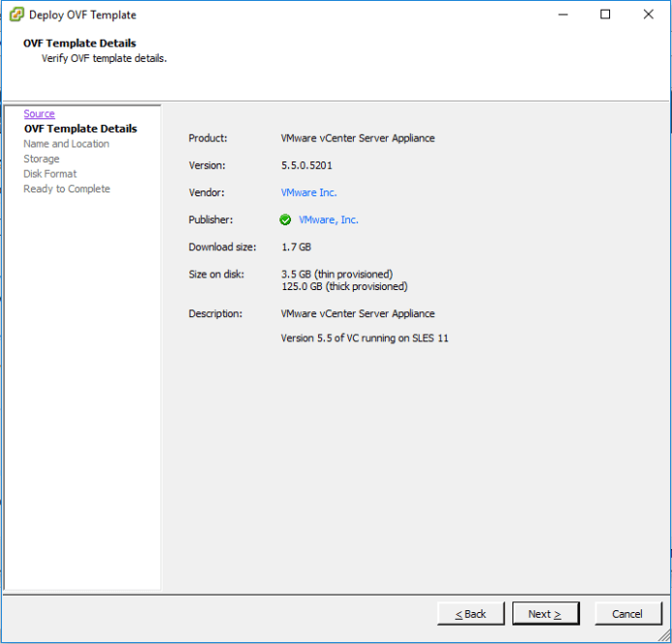This screenshot has height=644, width=672.
Task: Proceed with the Next button
Action: 545,614
